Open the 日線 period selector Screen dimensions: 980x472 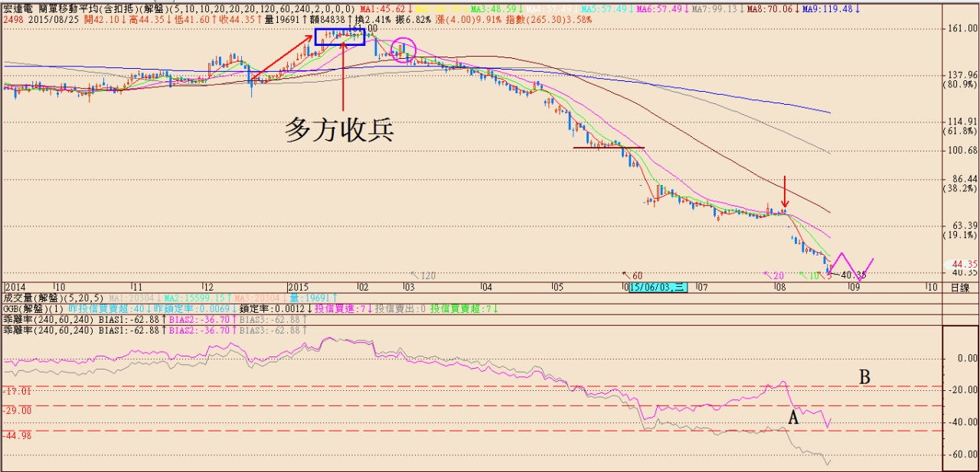(960, 288)
